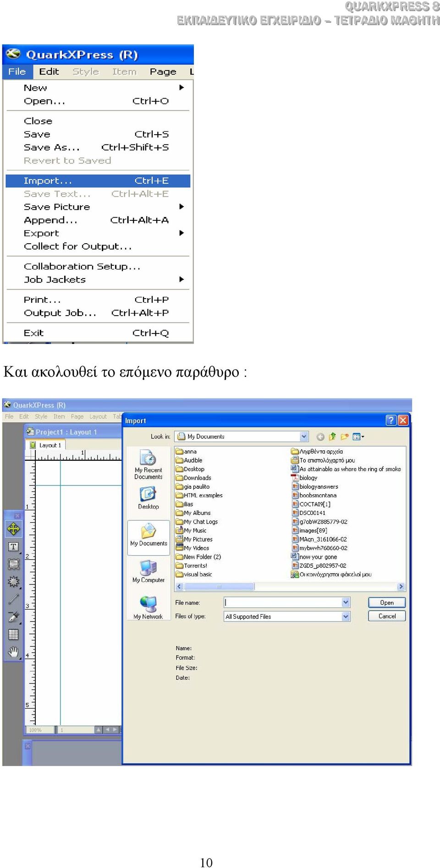
Task: Open the View Menu icon
Action: 358,437
